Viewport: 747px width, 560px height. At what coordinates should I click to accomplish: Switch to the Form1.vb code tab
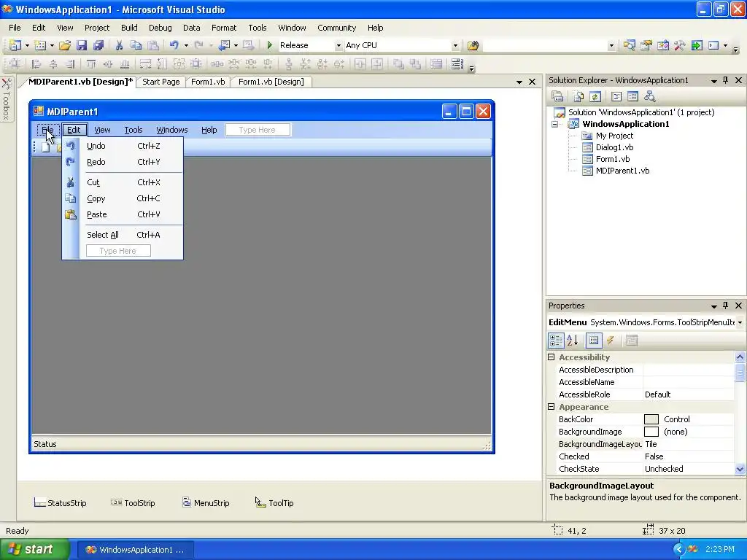tap(208, 82)
